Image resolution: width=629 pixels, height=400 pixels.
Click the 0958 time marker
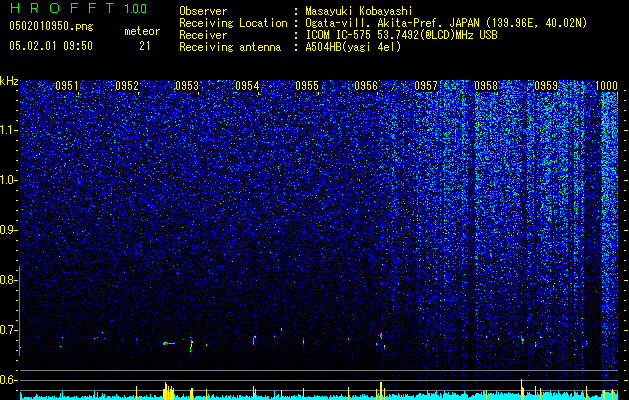pos(486,86)
